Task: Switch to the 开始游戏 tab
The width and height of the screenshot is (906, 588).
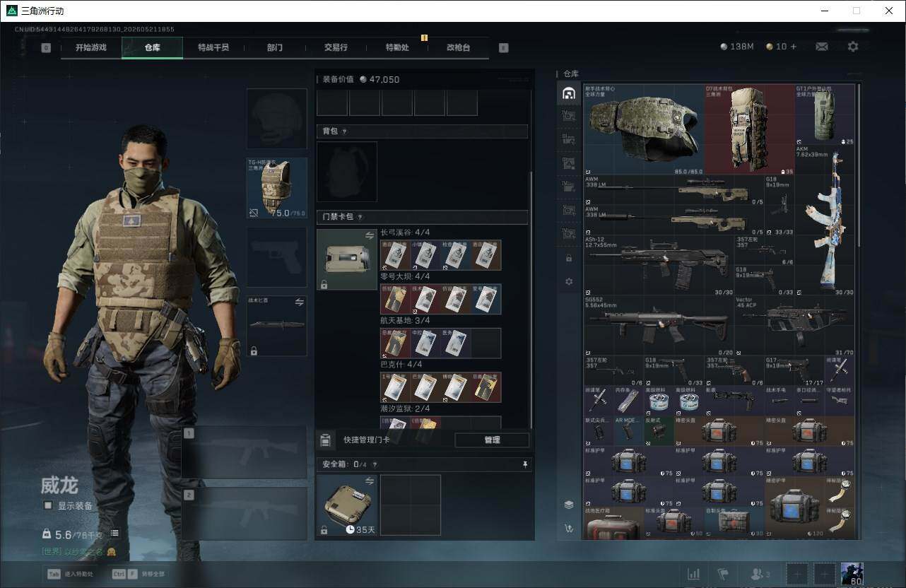Action: pyautogui.click(x=91, y=47)
